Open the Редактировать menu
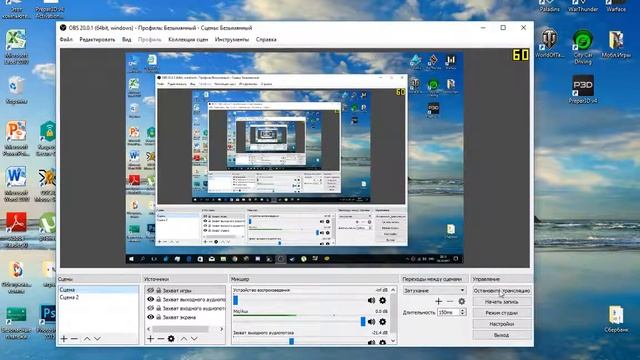 (97, 40)
